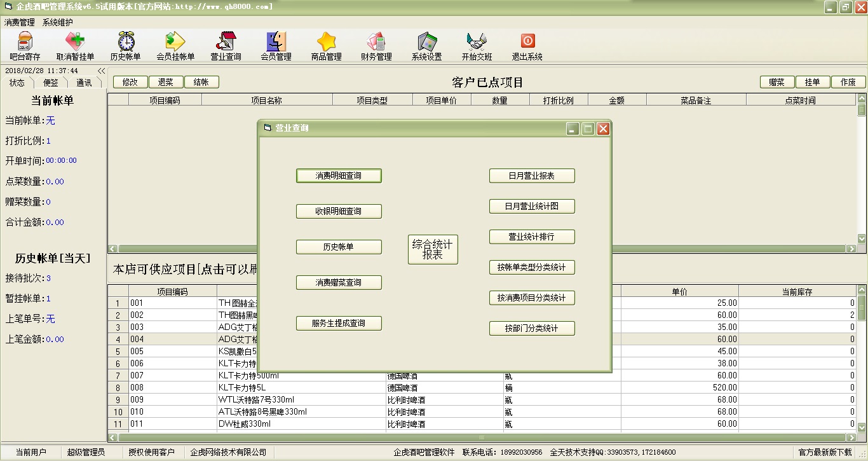Open 历史帐单 clock toolbar icon

126,46
